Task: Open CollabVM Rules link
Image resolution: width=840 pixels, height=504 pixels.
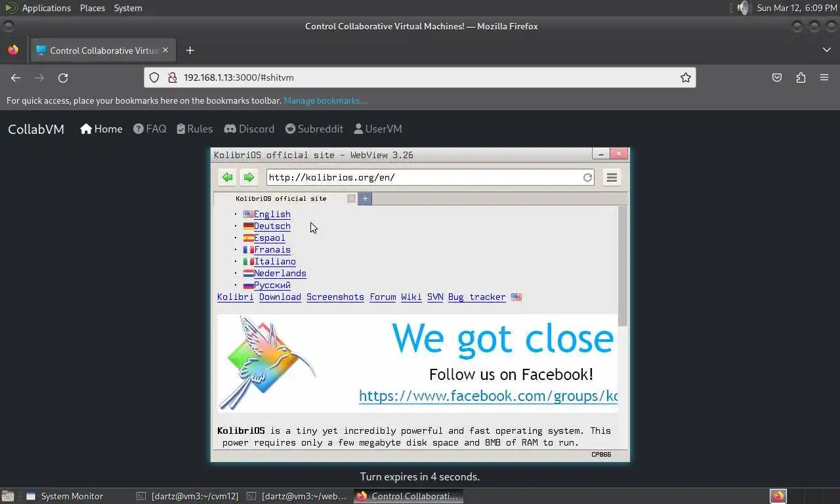Action: click(x=195, y=129)
